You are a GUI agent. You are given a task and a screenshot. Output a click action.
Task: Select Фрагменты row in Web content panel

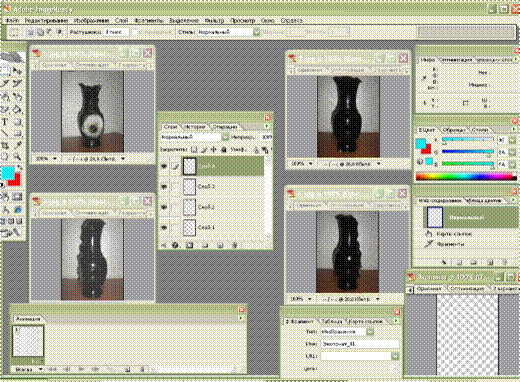(x=450, y=244)
